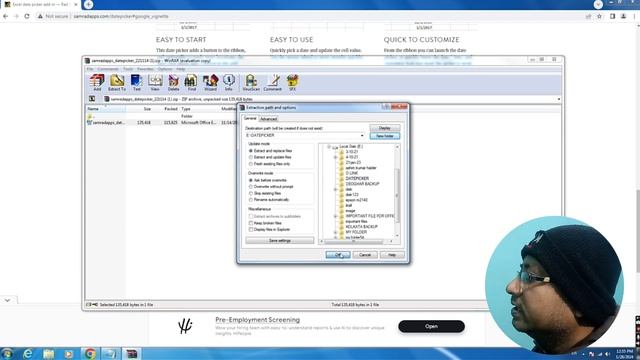Click the Comment toolbar icon
The image size is (640, 360).
point(272,82)
